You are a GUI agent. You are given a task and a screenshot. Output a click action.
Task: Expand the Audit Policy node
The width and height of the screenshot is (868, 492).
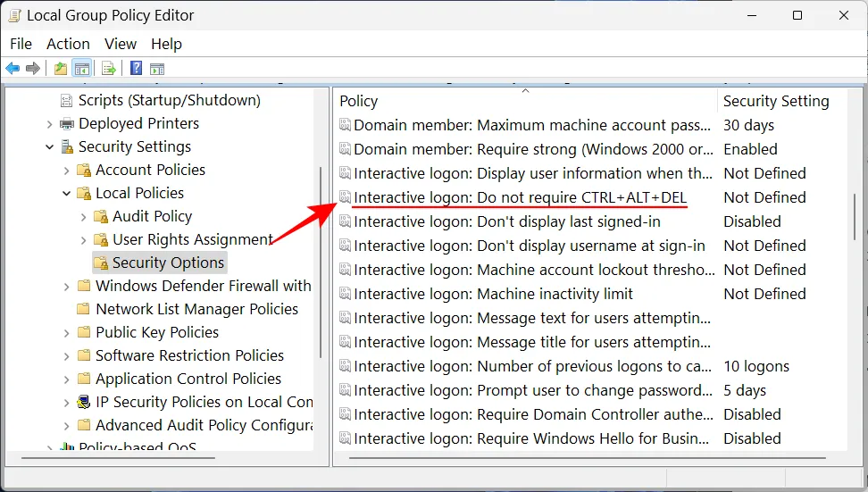click(84, 217)
